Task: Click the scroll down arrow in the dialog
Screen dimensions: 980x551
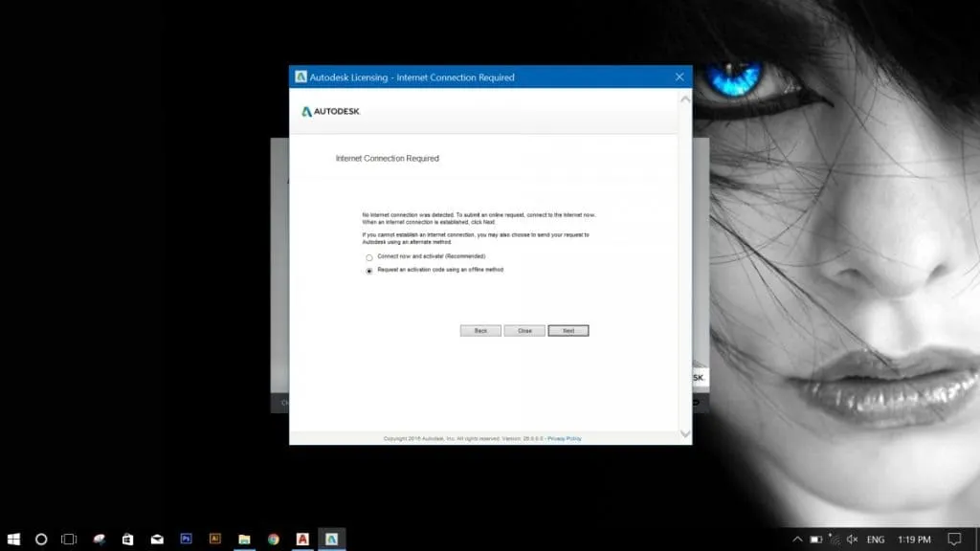Action: (685, 434)
